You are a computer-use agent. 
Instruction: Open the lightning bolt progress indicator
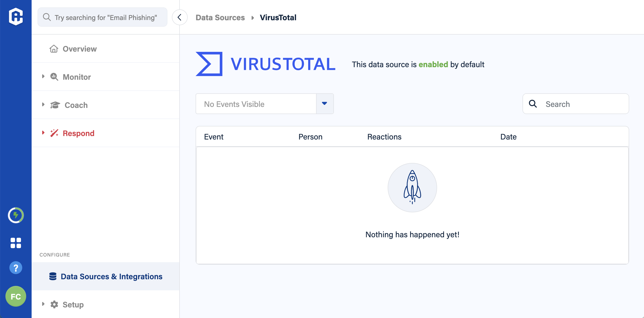pos(16,215)
